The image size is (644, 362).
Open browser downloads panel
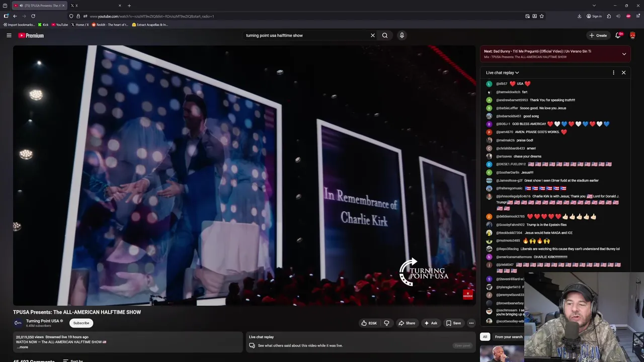(x=579, y=16)
